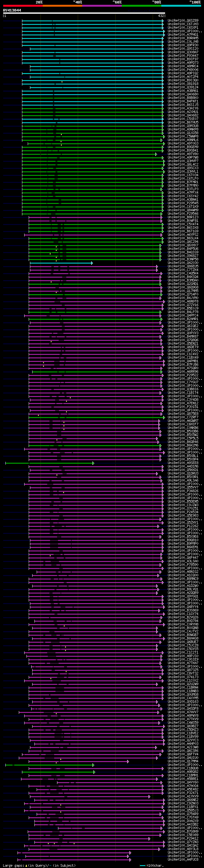Image resolution: width=204 pixels, height=868 pixels.
Task: Click hit label UniRef100_Q6F447
Action: pyautogui.click(x=183, y=558)
